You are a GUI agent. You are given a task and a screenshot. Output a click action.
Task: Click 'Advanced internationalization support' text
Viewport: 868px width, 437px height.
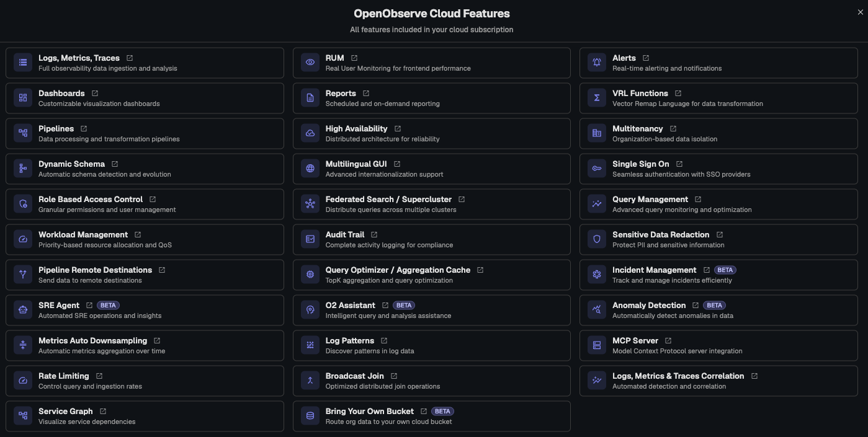tap(384, 175)
